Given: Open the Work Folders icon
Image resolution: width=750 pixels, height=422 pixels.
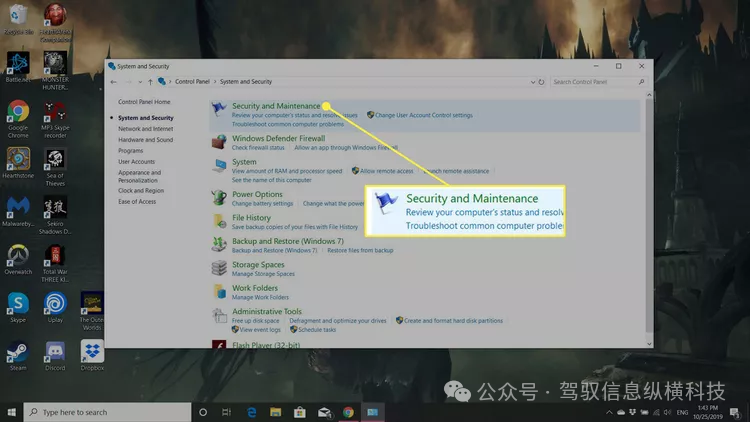Looking at the screenshot, I should point(219,291).
